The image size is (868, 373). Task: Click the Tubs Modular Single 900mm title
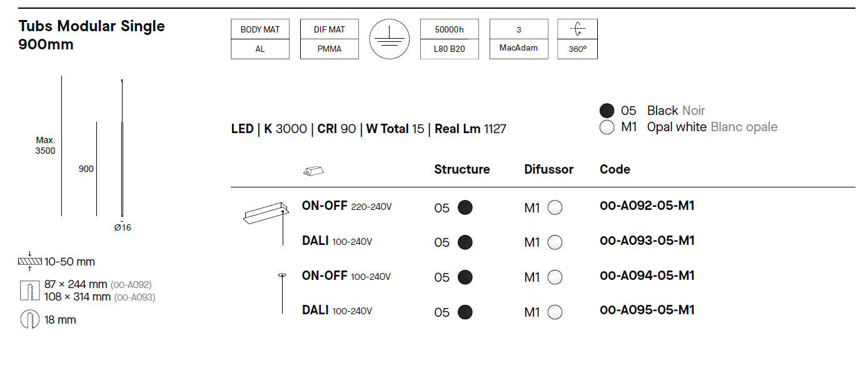91,35
